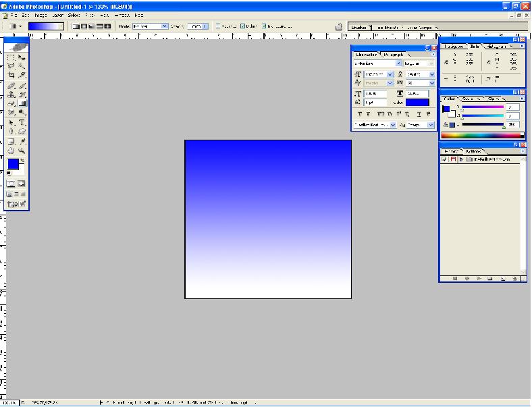The height and width of the screenshot is (407, 532).
Task: Click create new action button
Action: 503,279
